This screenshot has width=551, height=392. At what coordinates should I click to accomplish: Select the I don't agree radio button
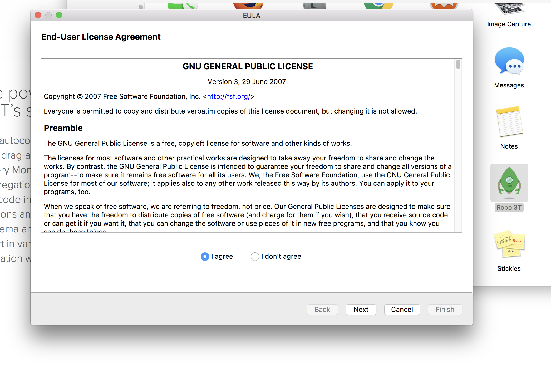tap(254, 256)
